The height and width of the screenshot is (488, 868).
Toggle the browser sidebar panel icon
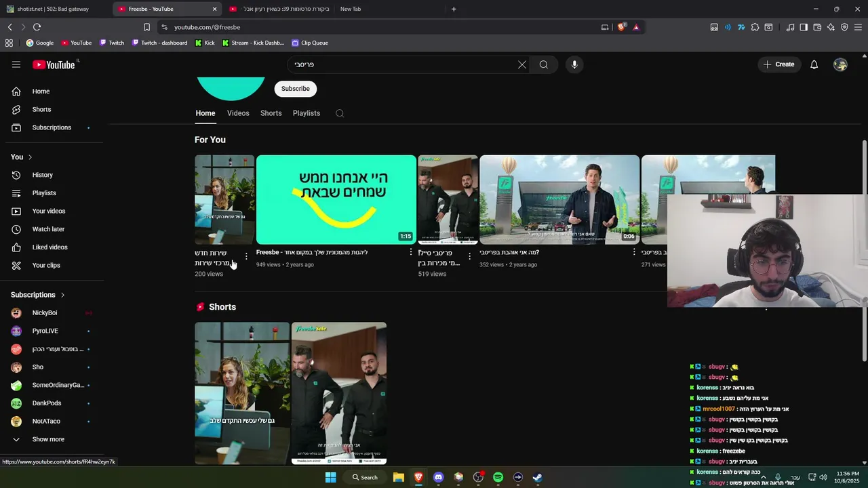(804, 27)
